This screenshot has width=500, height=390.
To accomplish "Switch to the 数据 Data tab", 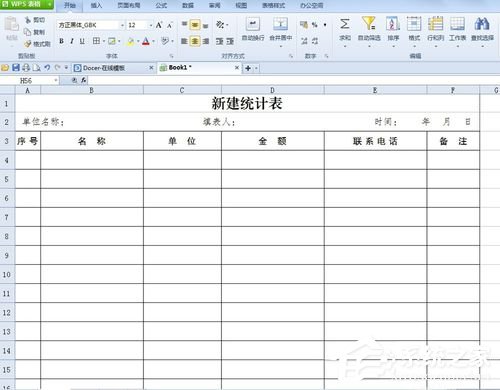I will pos(188,5).
